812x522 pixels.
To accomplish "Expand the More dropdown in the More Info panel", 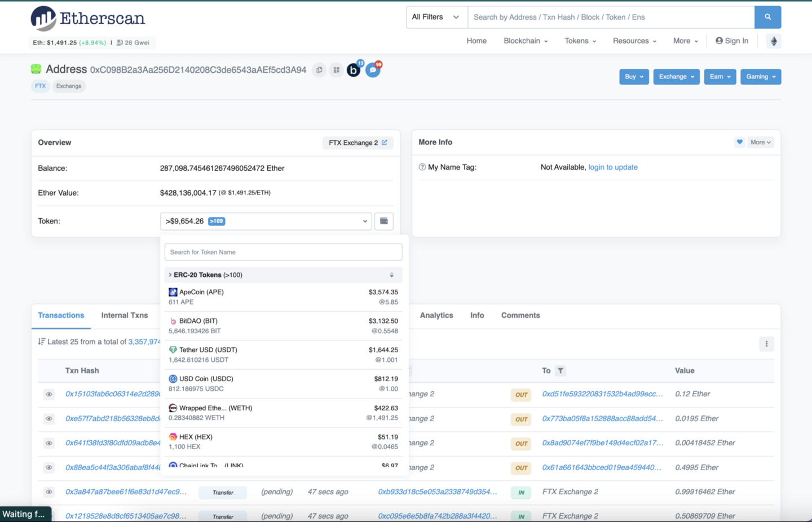I will 761,142.
